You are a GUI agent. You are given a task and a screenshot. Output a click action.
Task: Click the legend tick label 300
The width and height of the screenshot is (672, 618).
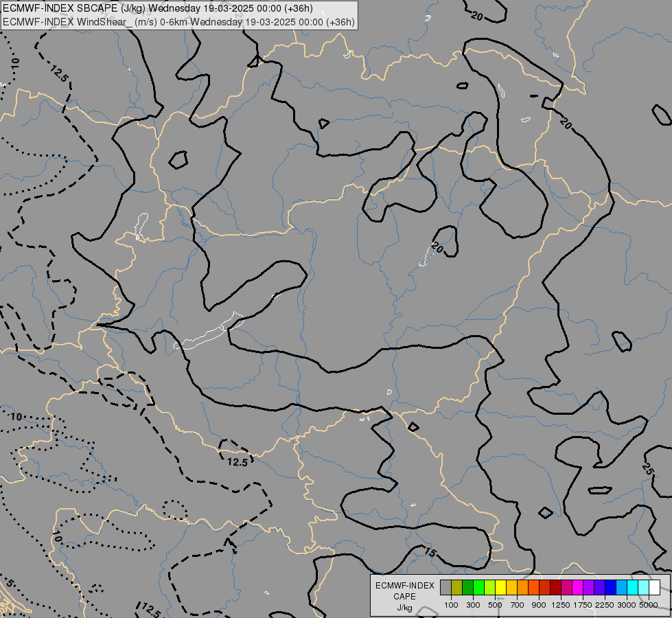click(x=473, y=605)
